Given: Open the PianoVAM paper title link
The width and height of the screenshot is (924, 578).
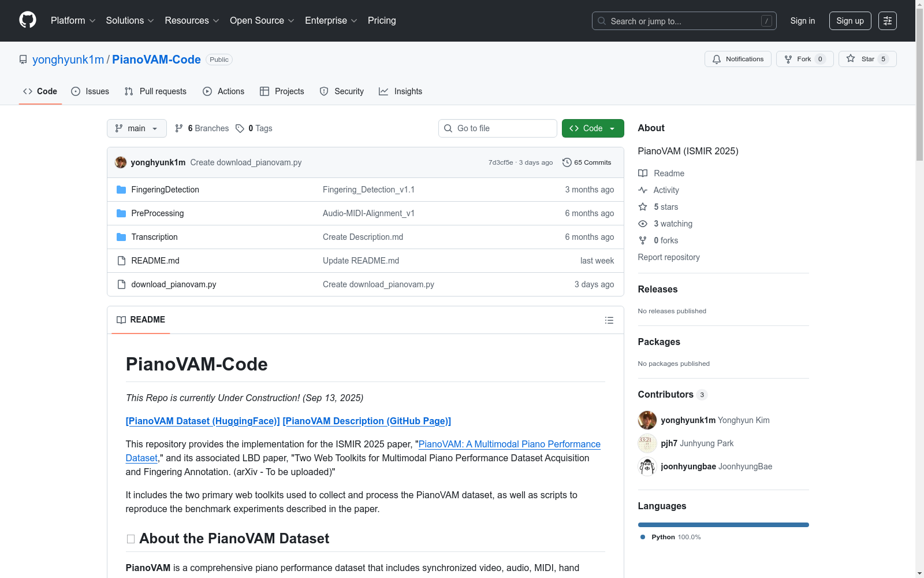Looking at the screenshot, I should click(x=363, y=451).
